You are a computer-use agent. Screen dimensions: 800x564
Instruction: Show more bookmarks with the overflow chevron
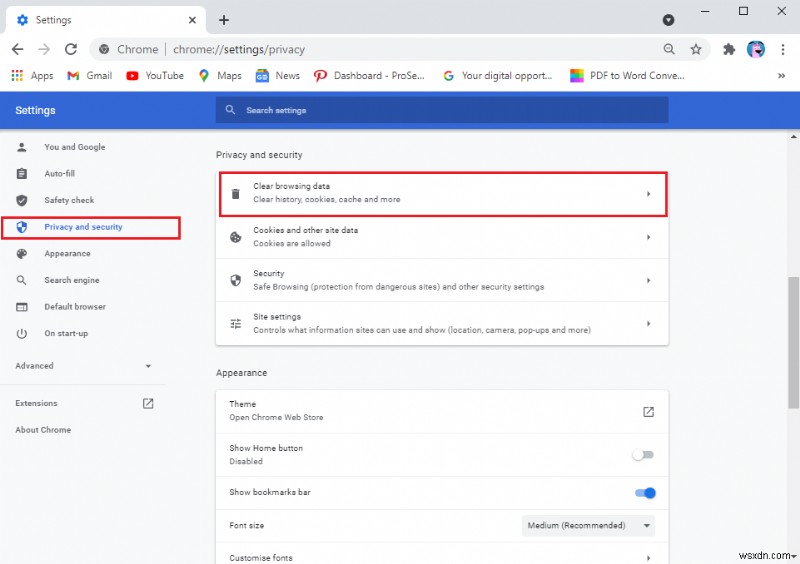click(x=781, y=75)
